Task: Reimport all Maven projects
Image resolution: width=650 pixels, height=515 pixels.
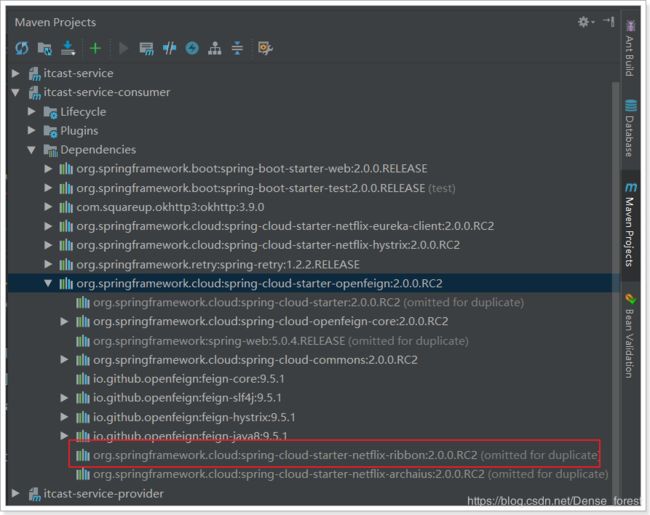Action: tap(22, 49)
